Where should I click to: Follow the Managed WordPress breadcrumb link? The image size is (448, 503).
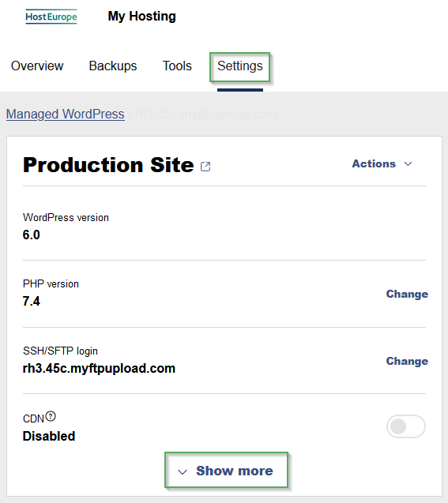66,114
